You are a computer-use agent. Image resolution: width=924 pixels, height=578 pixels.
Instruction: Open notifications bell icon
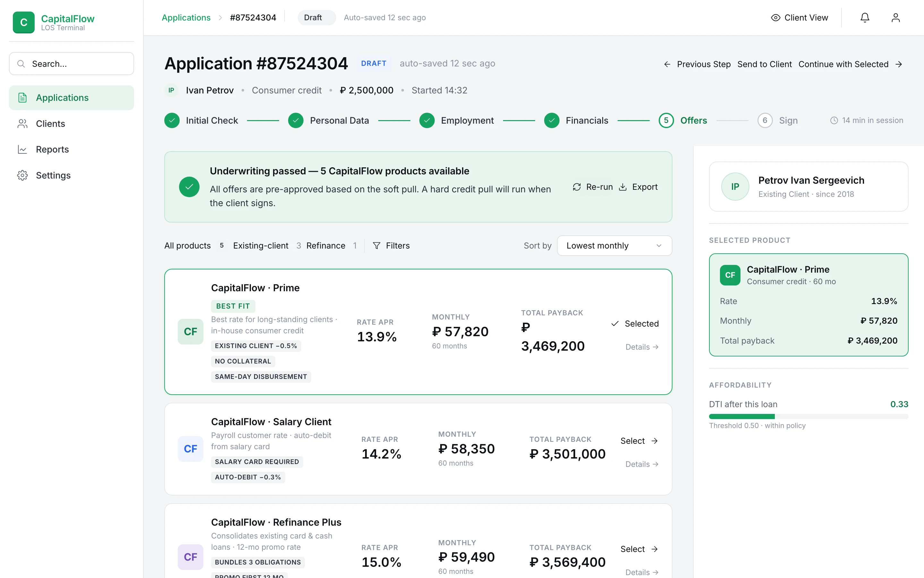point(865,18)
